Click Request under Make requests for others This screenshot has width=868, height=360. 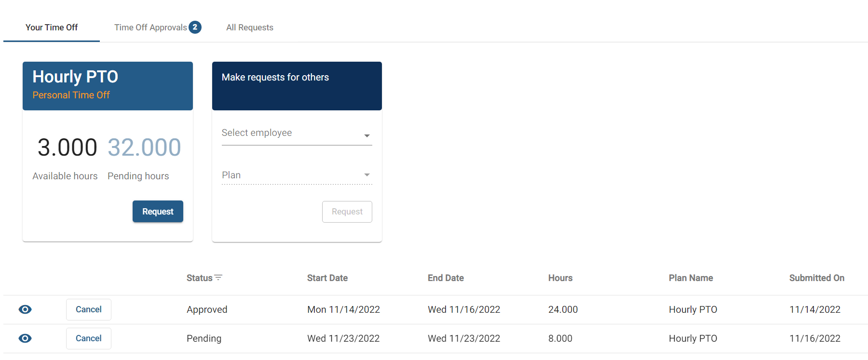(x=347, y=212)
